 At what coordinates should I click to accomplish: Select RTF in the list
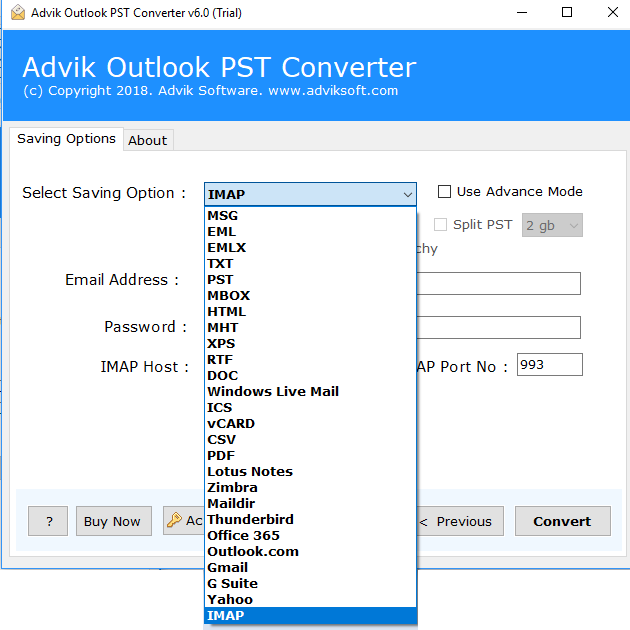pos(310,360)
